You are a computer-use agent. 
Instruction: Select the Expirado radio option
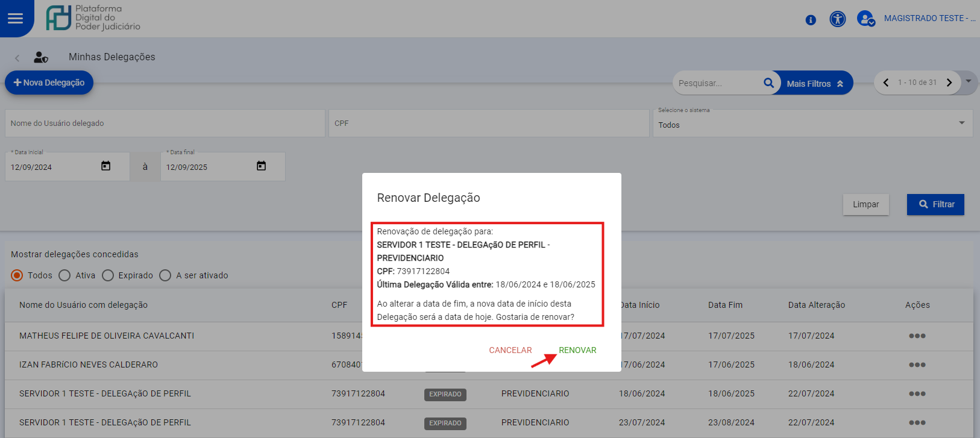pos(108,275)
